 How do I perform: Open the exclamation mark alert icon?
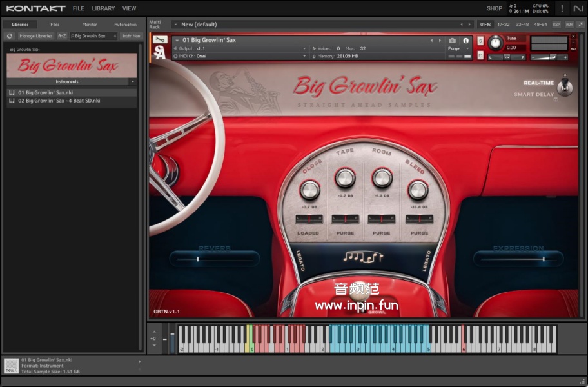(562, 8)
